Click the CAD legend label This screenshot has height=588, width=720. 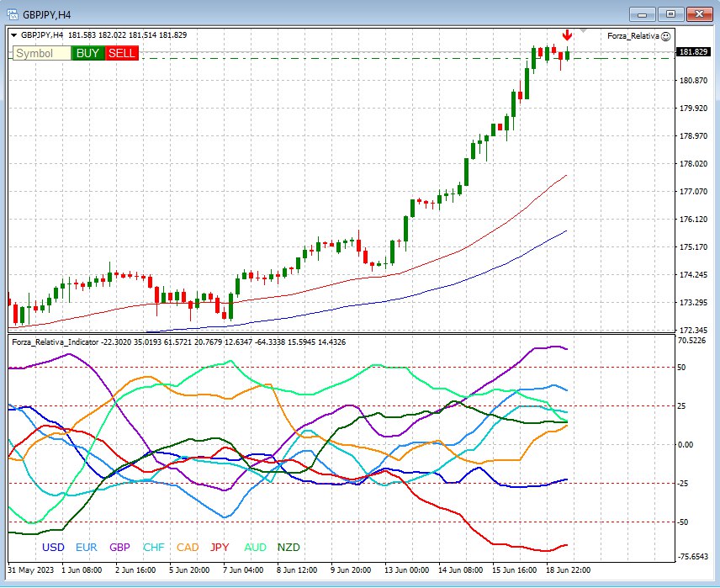coord(188,548)
